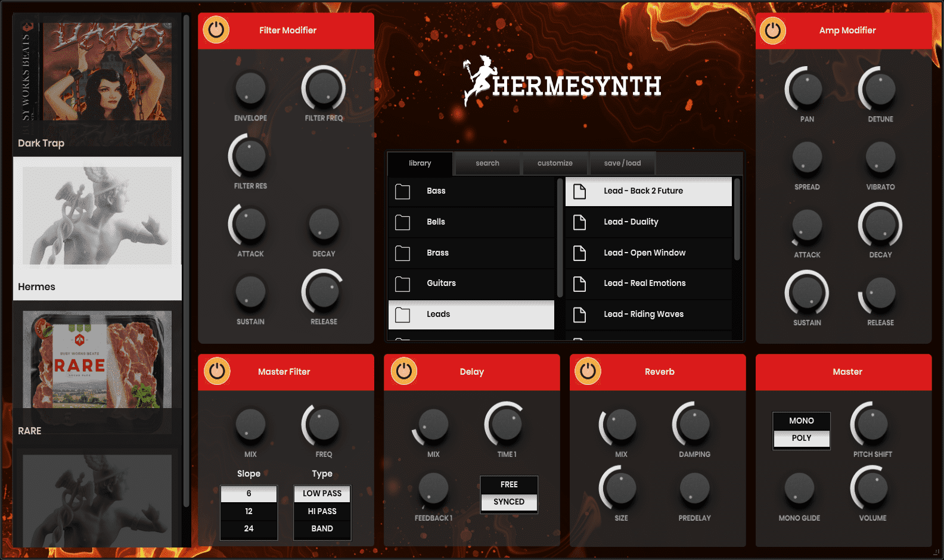Load the Lead - Open Window preset name

click(x=644, y=253)
